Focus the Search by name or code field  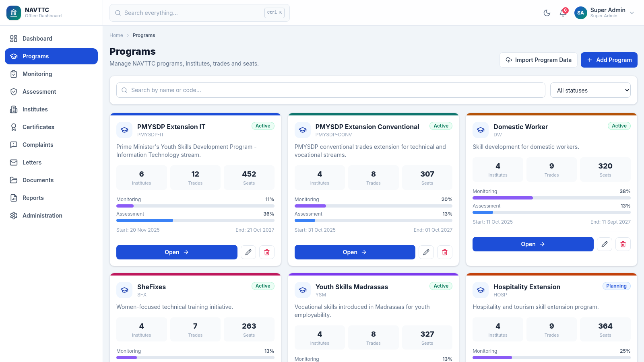(x=331, y=90)
